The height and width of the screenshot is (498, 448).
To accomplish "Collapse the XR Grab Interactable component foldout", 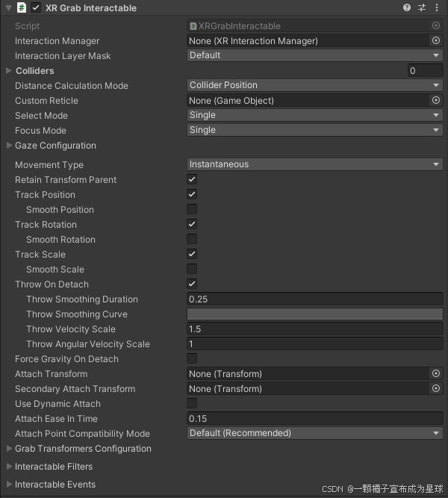I will [8, 7].
